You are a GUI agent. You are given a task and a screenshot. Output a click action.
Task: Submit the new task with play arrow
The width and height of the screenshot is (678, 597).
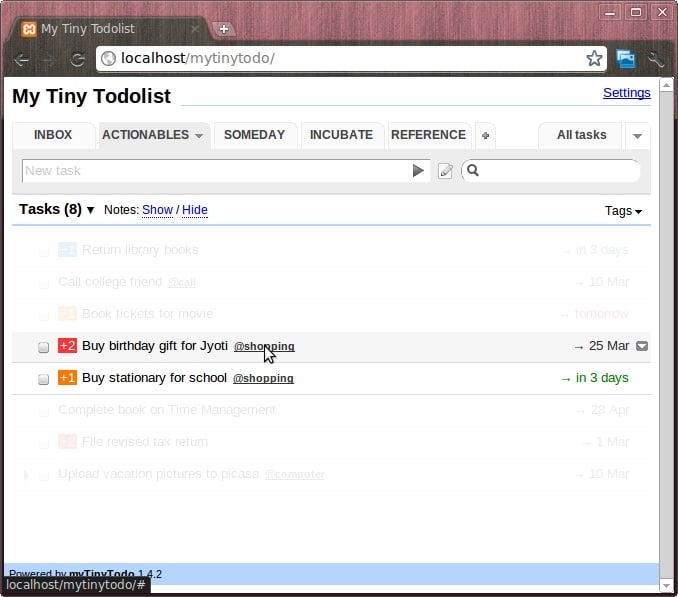click(418, 171)
